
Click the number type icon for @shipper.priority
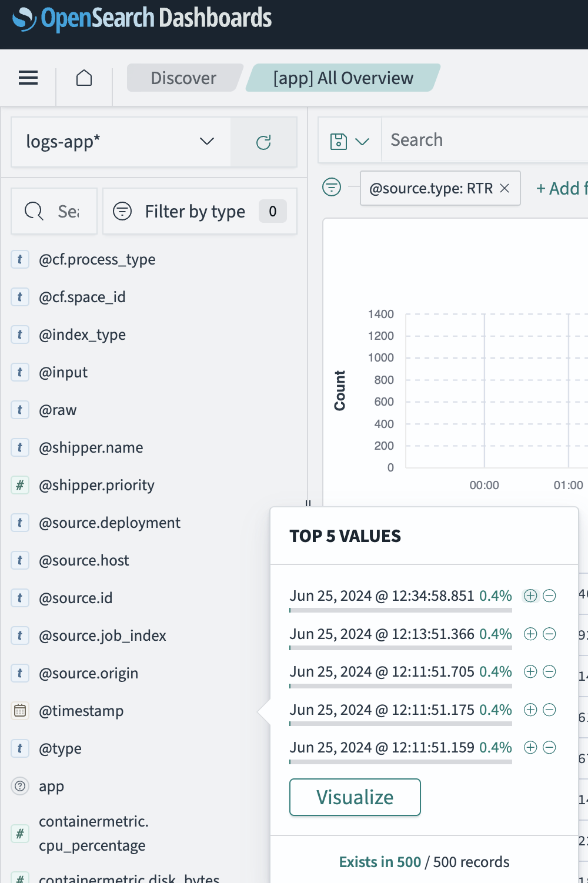pyautogui.click(x=20, y=485)
